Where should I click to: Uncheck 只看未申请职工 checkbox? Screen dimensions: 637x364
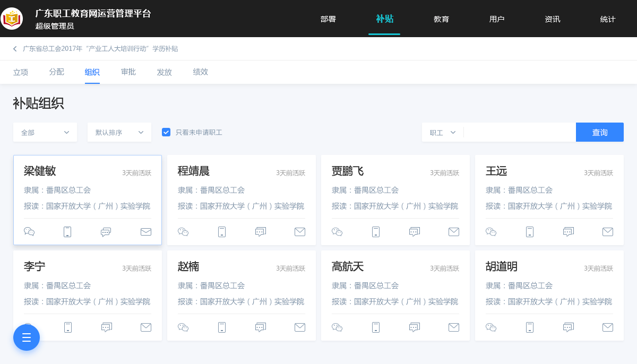[166, 132]
